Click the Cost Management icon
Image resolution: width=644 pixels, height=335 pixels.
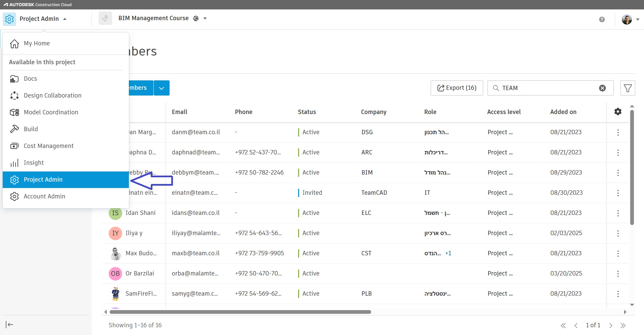pos(14,146)
